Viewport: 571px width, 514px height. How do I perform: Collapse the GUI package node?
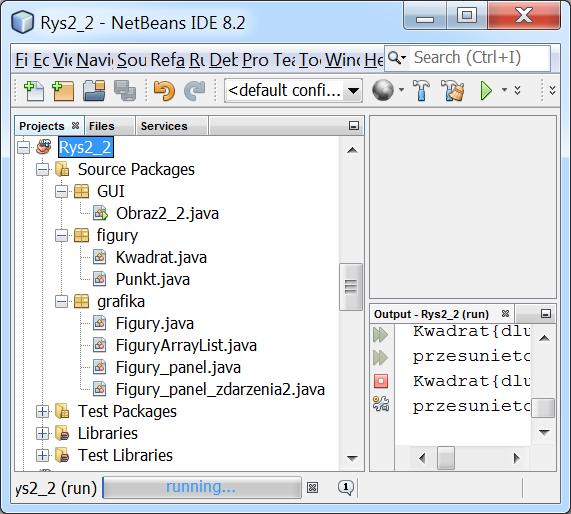(62, 192)
